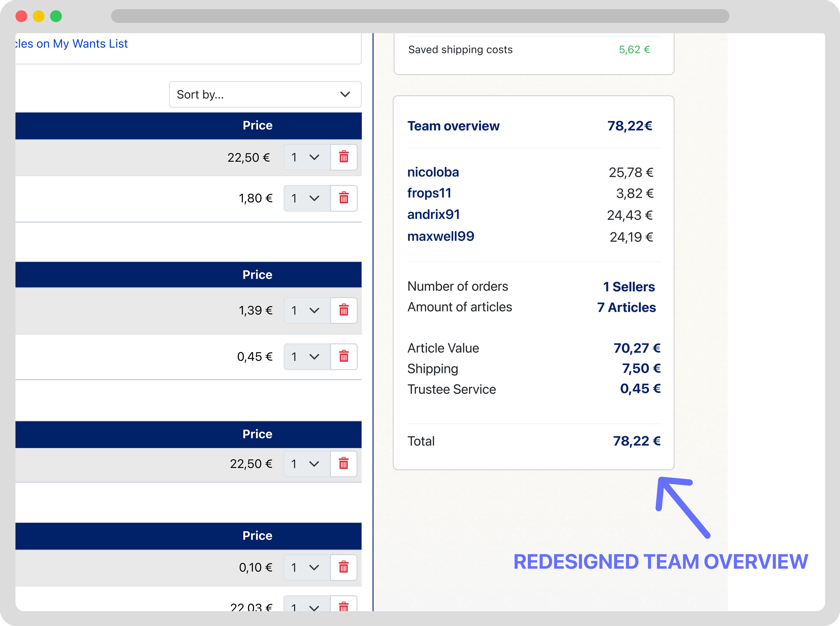
Task: Click trash icon next to 1,39 € price
Action: coord(343,310)
